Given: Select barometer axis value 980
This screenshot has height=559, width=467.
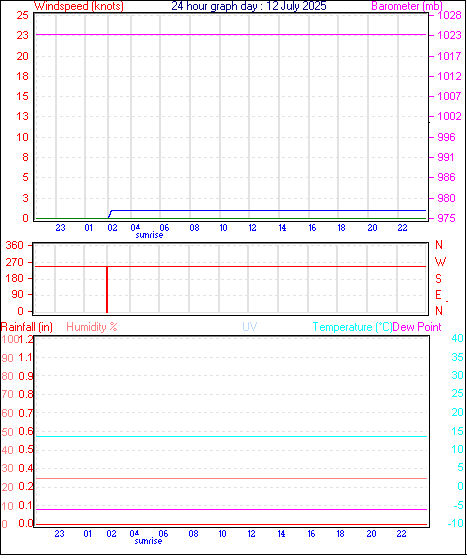Looking at the screenshot, I should pyautogui.click(x=446, y=198).
